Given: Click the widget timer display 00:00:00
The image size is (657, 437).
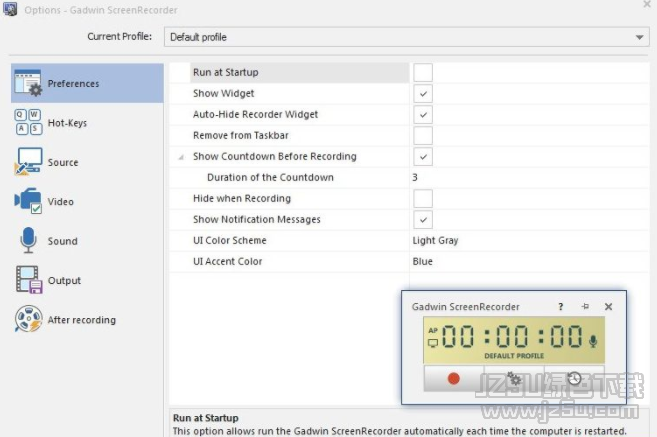Looking at the screenshot, I should click(x=512, y=336).
